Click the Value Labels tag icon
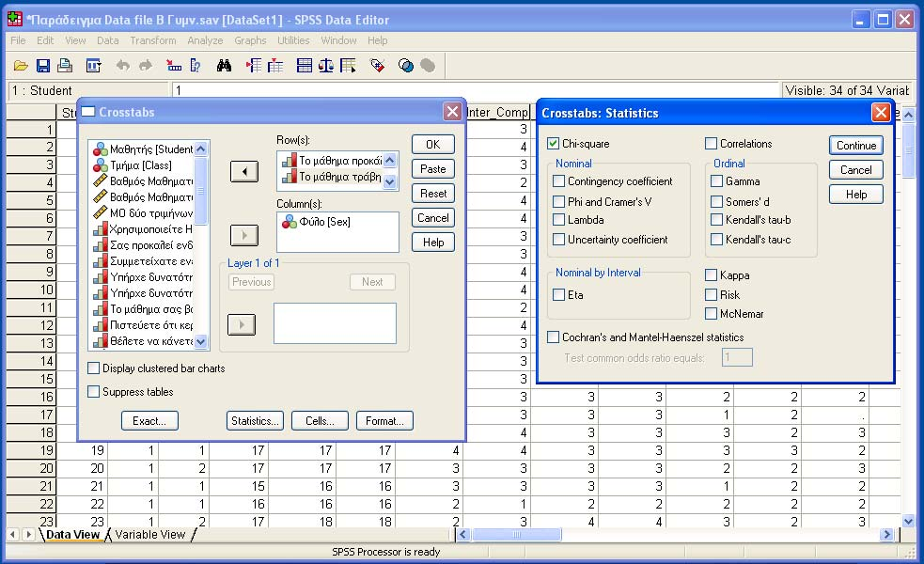 (x=377, y=66)
